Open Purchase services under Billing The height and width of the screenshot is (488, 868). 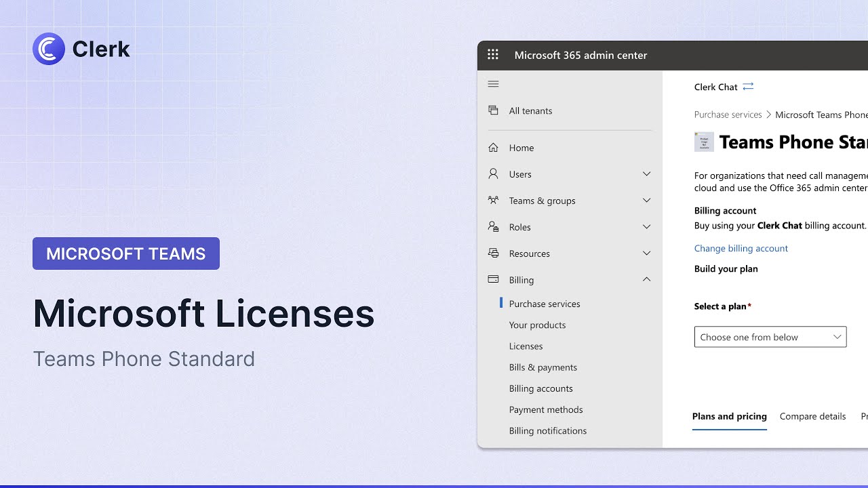[545, 304]
